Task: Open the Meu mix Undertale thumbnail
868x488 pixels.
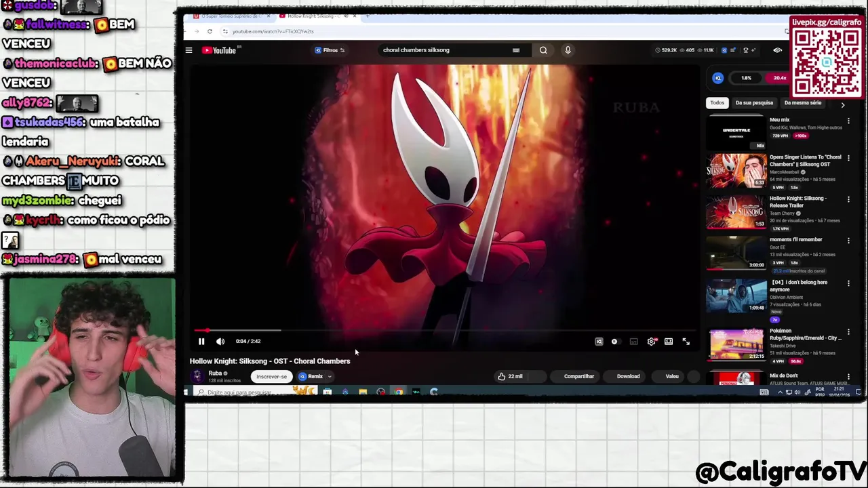Action: point(736,132)
